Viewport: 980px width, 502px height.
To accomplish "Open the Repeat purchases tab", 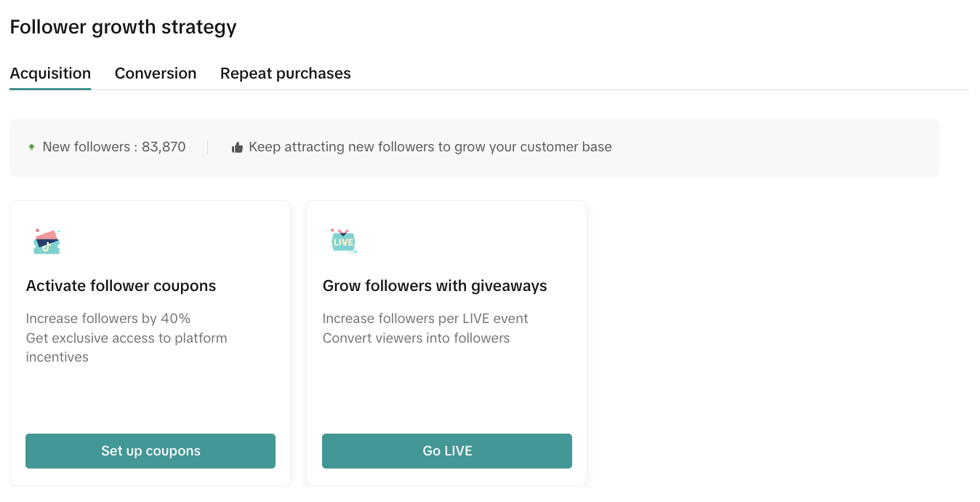I will 285,73.
